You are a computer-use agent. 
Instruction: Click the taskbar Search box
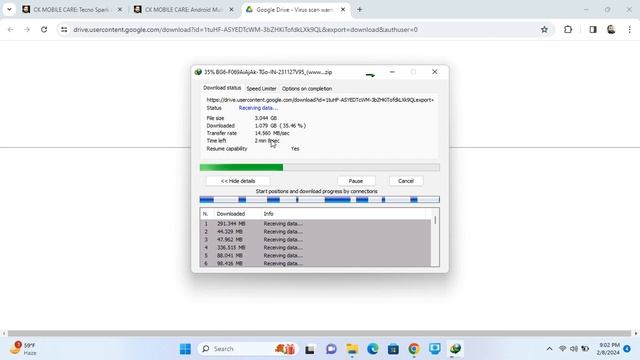point(248,349)
